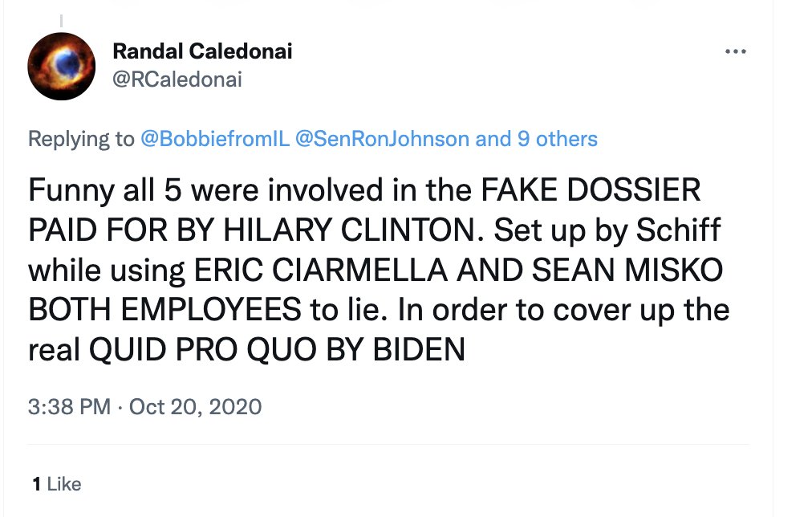Click "ERIC CIARMELLA AND SEAN MISKO" text
Screen dimensions: 812x517
tap(459, 271)
